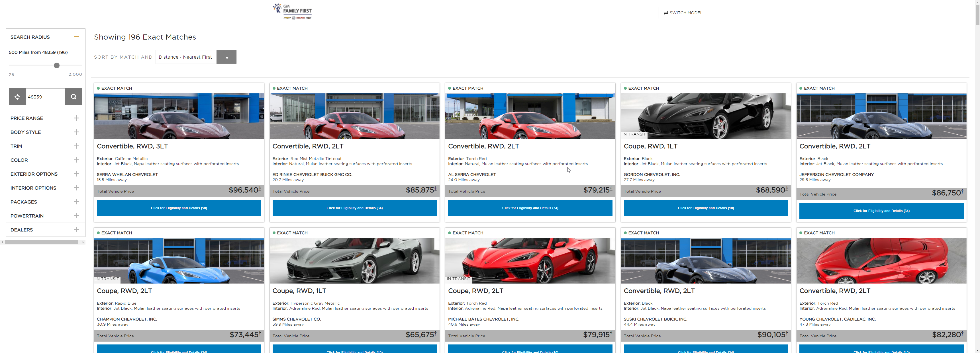
Task: Open details for Gordon Chevrolet $68,590 Coupe
Action: point(706,208)
